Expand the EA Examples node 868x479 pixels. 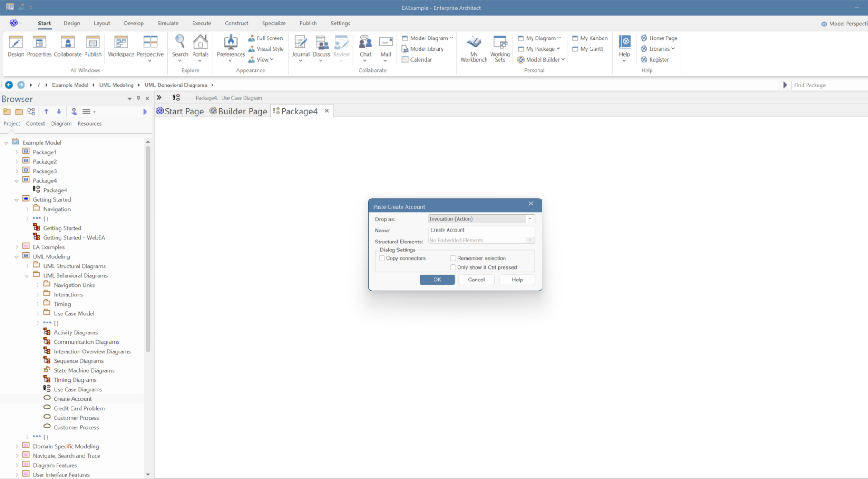pos(17,247)
